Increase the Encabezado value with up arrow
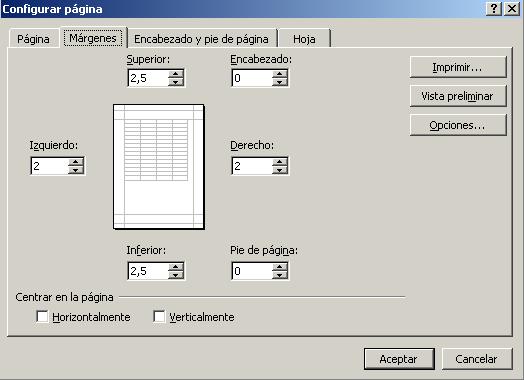Image resolution: width=524 pixels, height=380 pixels. click(x=280, y=74)
